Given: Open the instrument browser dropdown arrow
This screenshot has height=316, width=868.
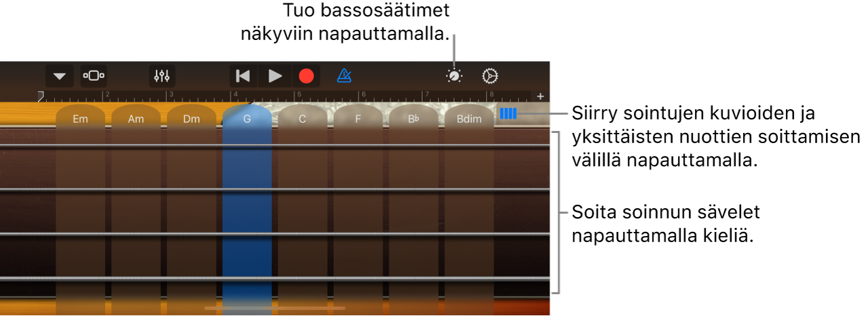Looking at the screenshot, I should 60,76.
